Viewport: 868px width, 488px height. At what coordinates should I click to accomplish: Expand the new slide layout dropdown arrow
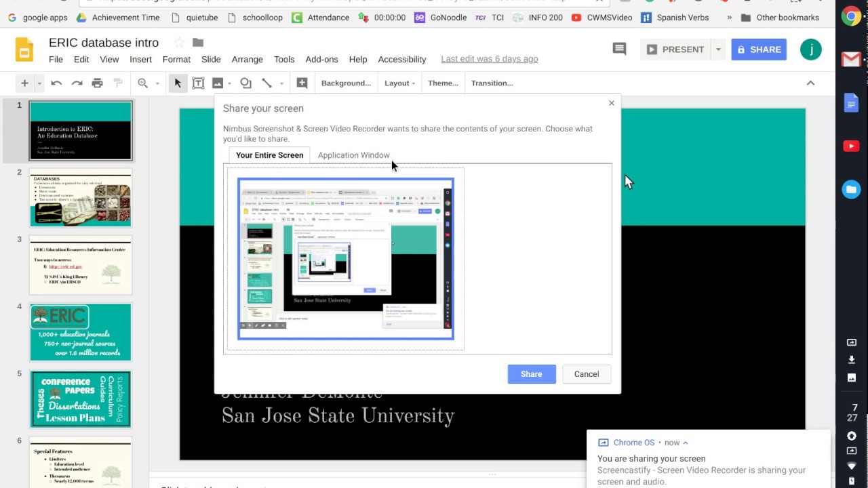(x=39, y=83)
